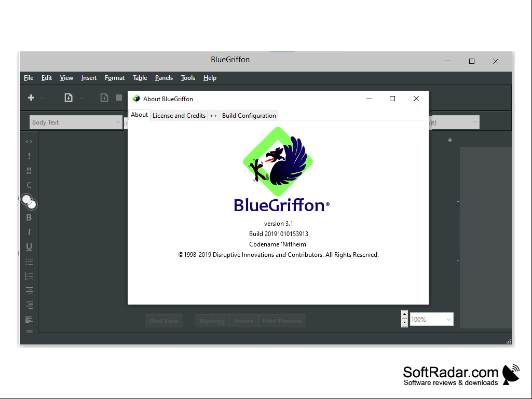Viewport: 532px width, 399px height.
Task: Toggle Underline formatting
Action: coord(29,246)
